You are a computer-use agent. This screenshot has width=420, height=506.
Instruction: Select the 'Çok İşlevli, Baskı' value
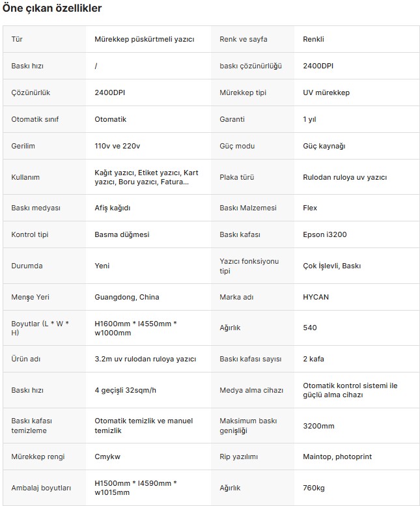click(331, 266)
